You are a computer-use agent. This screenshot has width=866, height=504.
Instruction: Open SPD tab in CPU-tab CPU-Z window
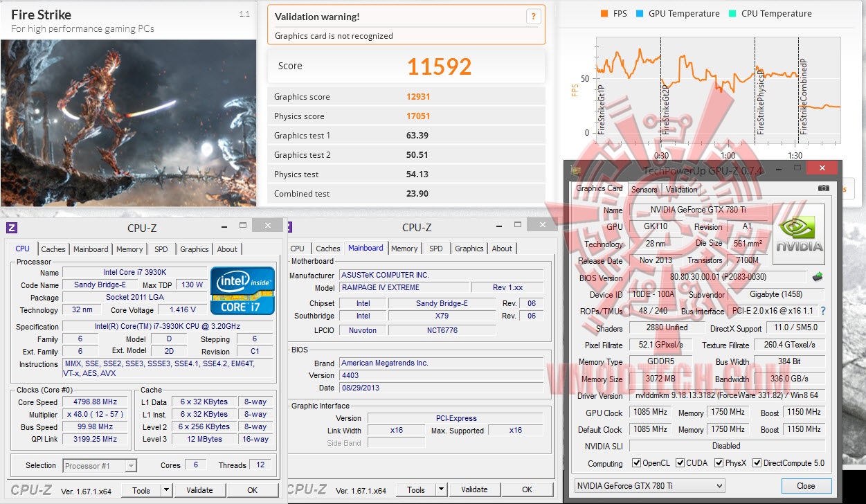tap(161, 249)
